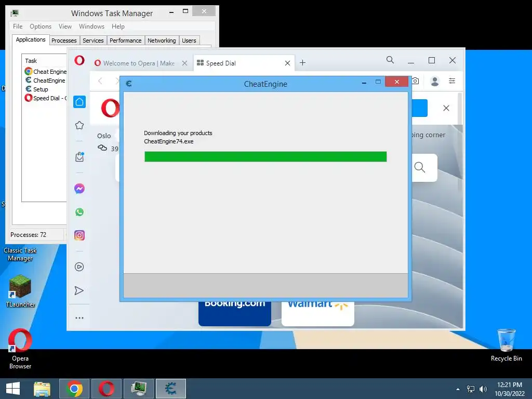The image size is (532, 399).
Task: Open Task Manager Windows menu
Action: pyautogui.click(x=91, y=26)
